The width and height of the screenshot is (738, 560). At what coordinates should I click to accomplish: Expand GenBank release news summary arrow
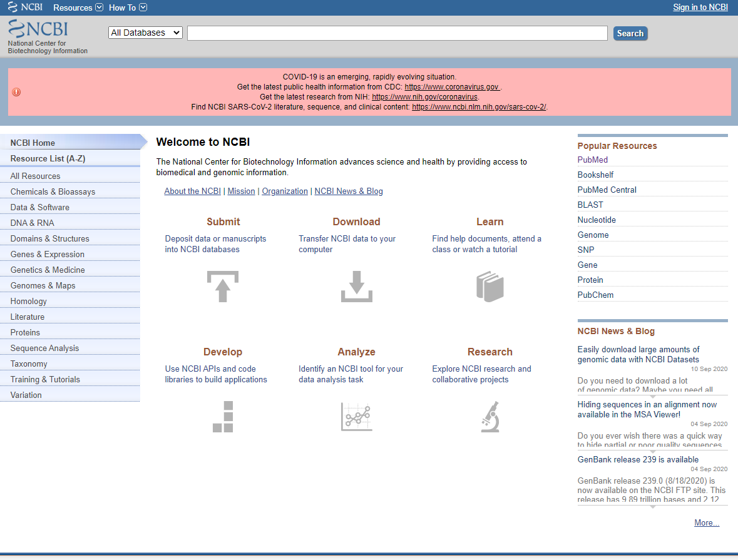[652, 506]
